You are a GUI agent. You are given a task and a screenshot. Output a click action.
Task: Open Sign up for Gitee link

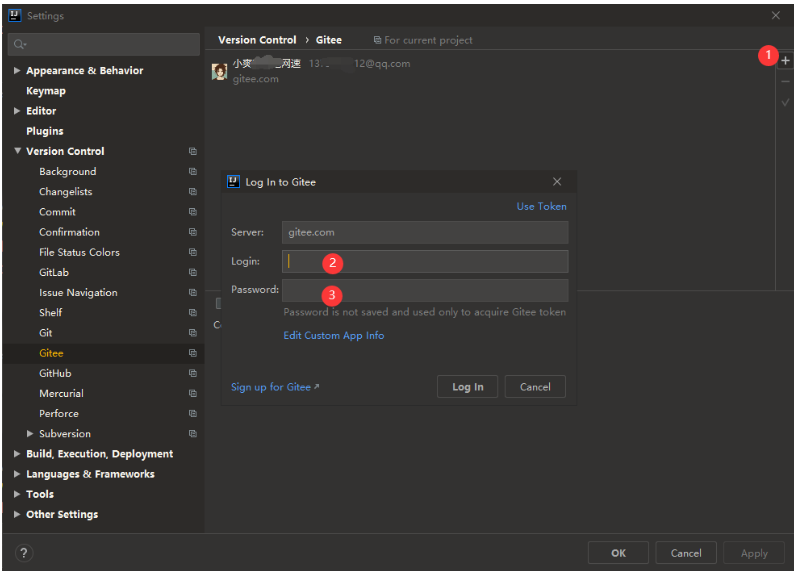275,387
